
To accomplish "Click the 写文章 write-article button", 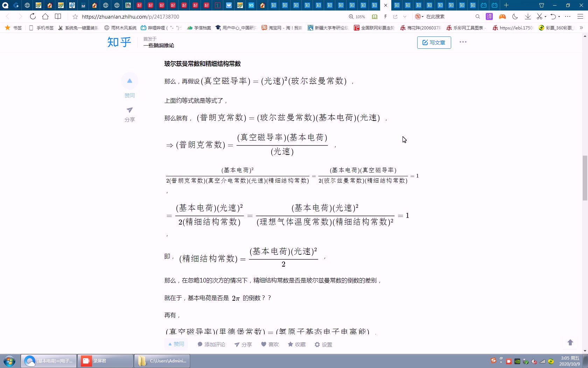I will 434,42.
